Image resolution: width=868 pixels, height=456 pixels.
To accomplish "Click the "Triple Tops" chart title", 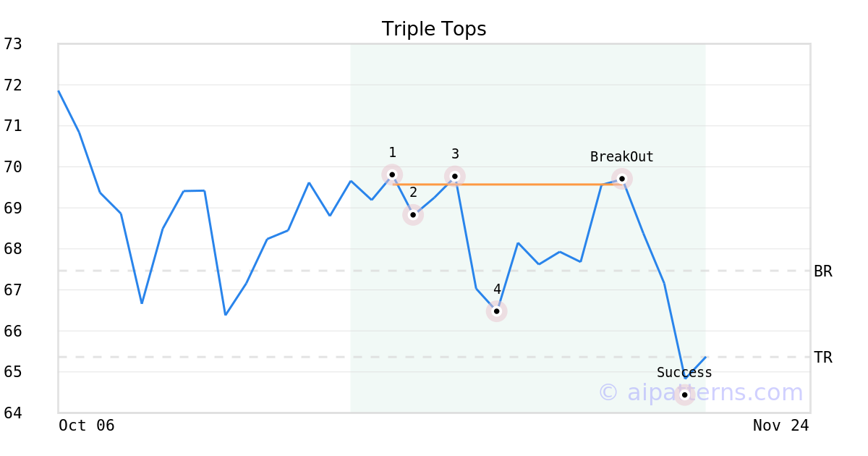I will coord(434,29).
